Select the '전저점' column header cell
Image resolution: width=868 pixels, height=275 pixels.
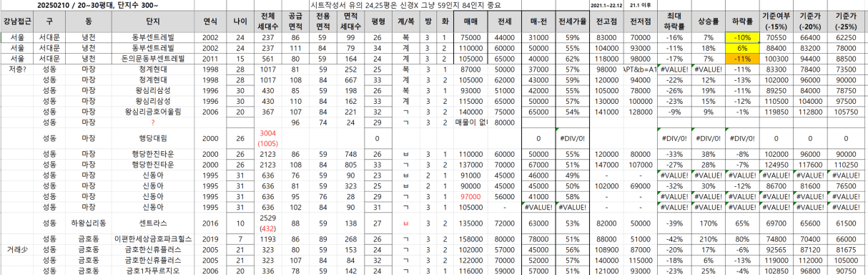[x=640, y=21]
